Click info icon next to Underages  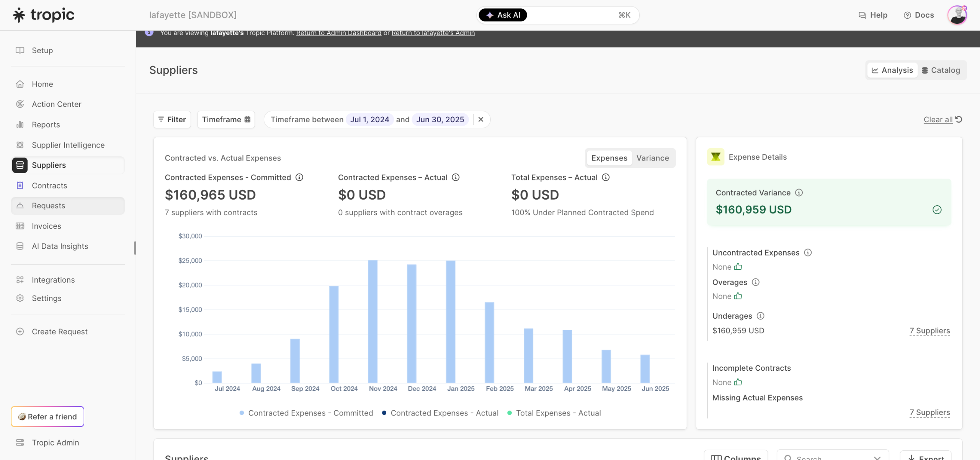pyautogui.click(x=761, y=316)
